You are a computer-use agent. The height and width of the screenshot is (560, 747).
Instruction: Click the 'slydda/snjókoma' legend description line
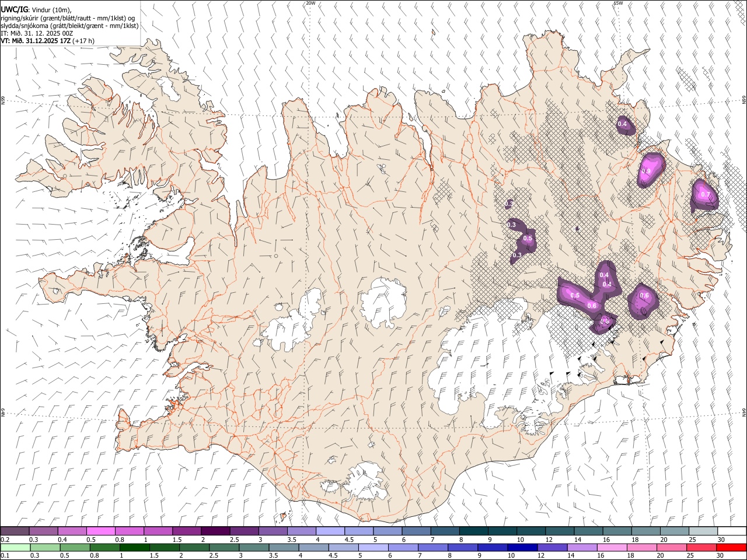(69, 26)
